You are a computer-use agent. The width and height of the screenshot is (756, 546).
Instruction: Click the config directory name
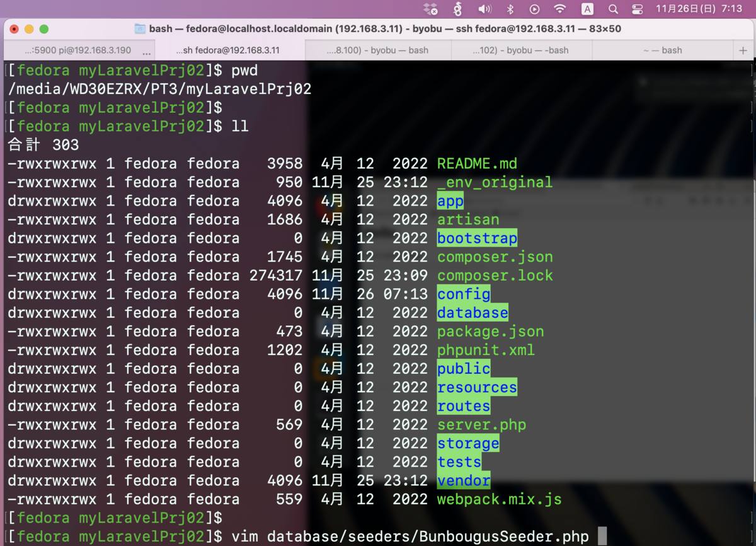(x=464, y=294)
